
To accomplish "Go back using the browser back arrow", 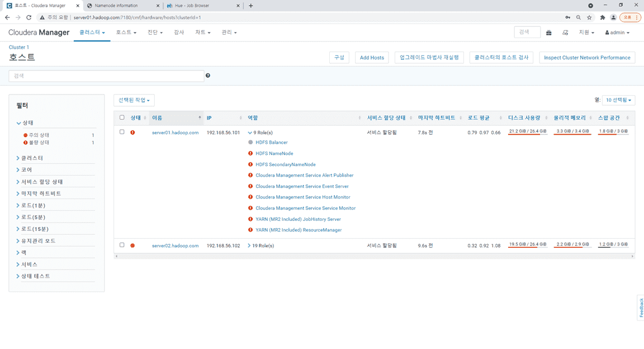I will tap(7, 17).
